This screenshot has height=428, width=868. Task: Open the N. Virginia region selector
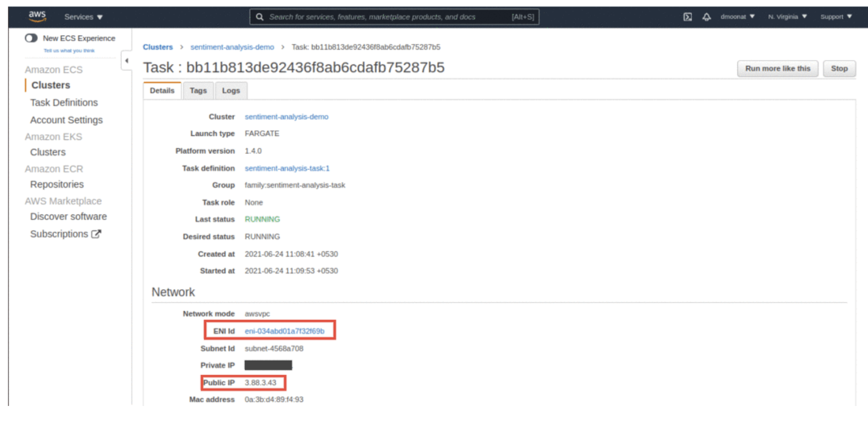[788, 17]
